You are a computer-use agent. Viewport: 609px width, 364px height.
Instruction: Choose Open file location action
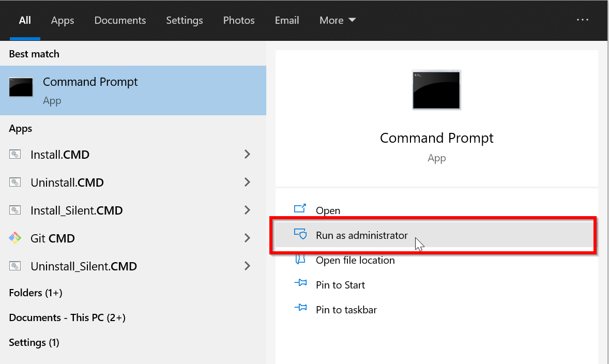(355, 260)
